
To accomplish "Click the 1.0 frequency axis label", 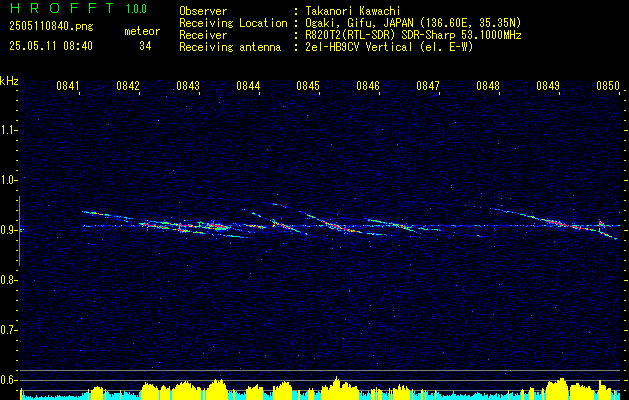I will [8, 180].
